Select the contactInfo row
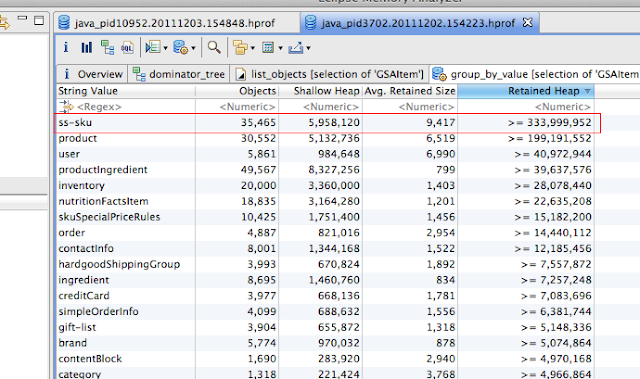Screen dimensions: 640x379 (x=325, y=248)
